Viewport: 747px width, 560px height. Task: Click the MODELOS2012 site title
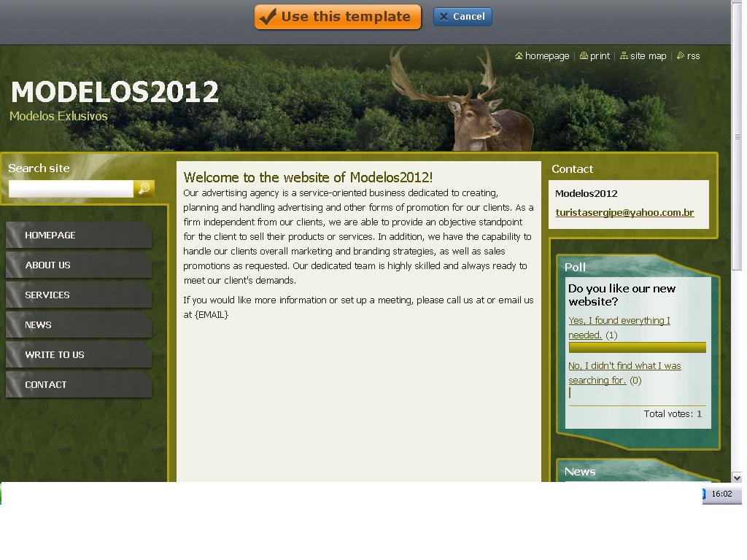[x=115, y=93]
